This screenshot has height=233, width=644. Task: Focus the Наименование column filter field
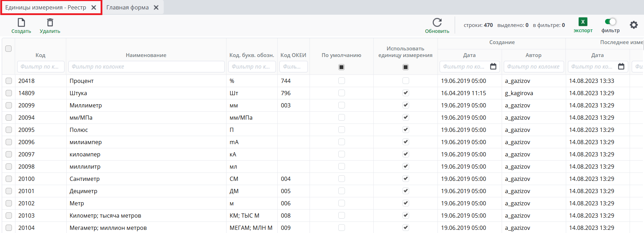coord(146,66)
